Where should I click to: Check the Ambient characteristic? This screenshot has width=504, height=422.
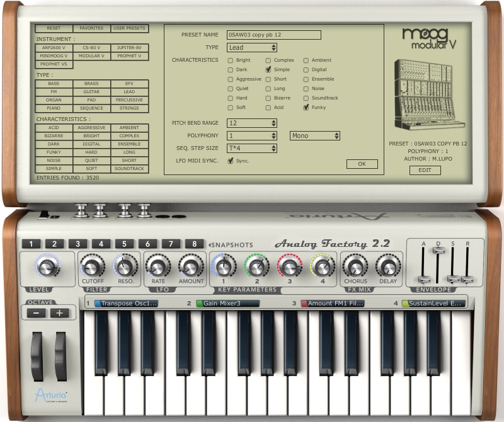pyautogui.click(x=306, y=60)
